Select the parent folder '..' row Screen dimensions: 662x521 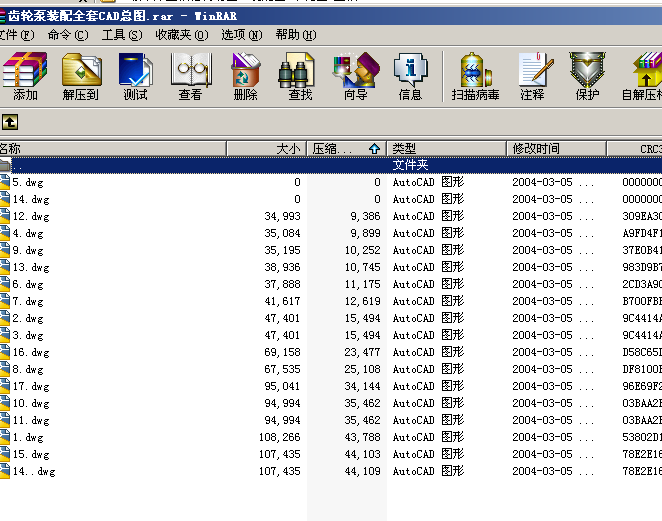click(x=331, y=165)
